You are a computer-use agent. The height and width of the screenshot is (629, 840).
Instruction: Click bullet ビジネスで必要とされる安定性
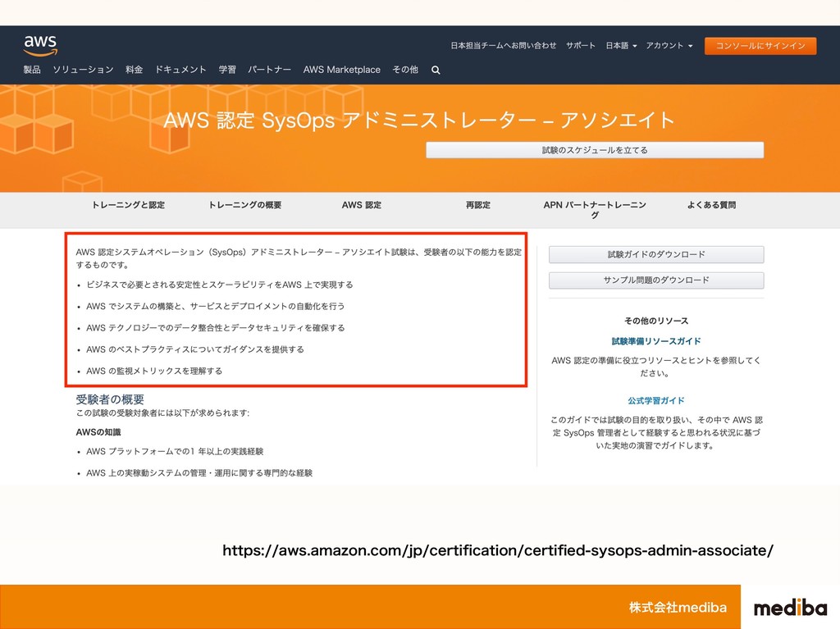pyautogui.click(x=220, y=285)
